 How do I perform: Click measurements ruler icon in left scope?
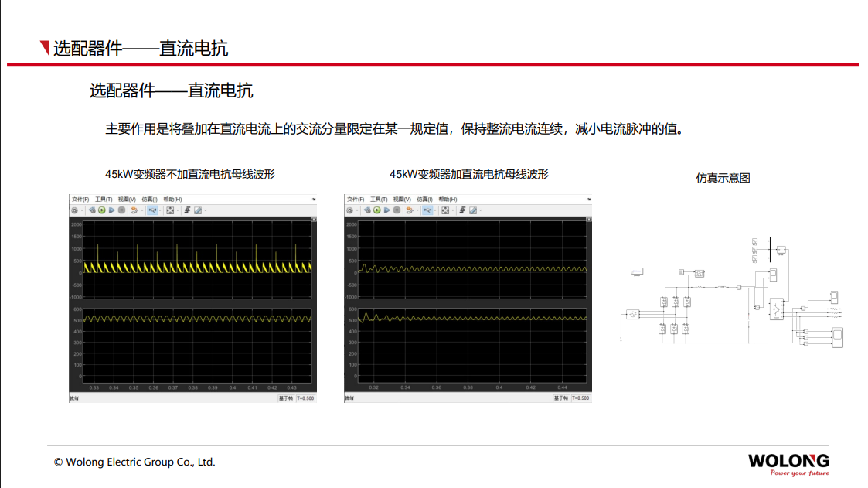198,210
